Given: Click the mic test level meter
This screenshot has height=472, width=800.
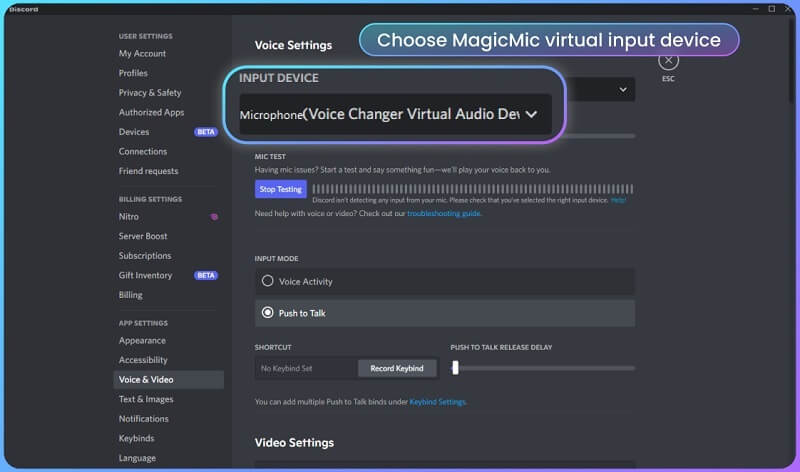Looking at the screenshot, I should click(472, 189).
